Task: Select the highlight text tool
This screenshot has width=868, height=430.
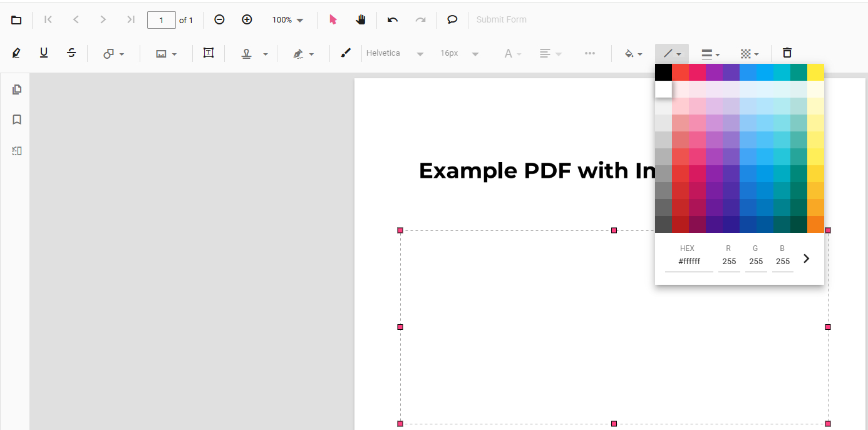Action: point(16,53)
